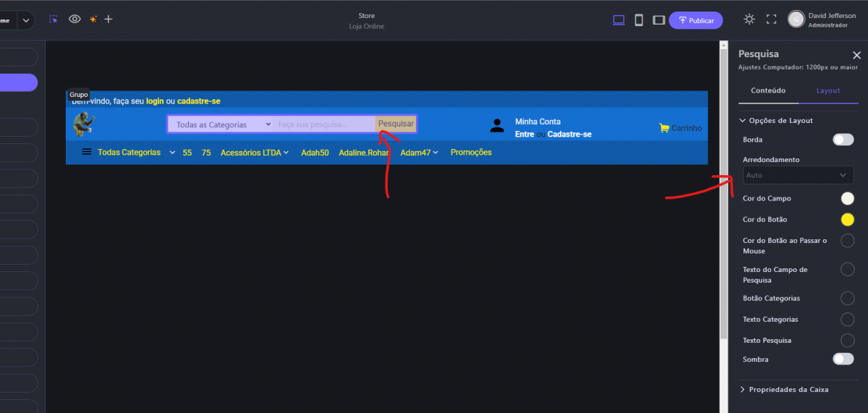Switch to mobile phone preview
The image size is (868, 413).
click(x=639, y=20)
